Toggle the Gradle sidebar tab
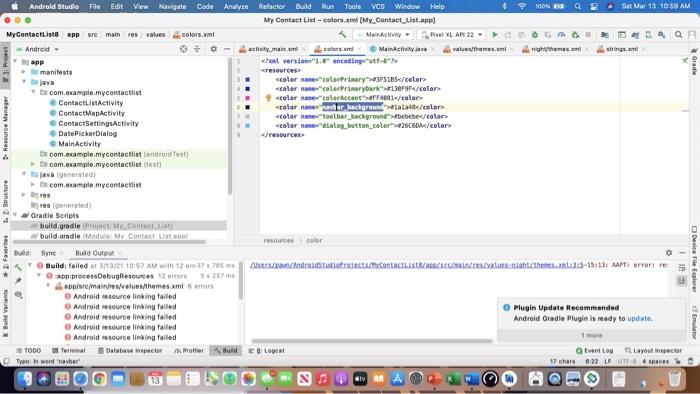 click(694, 62)
